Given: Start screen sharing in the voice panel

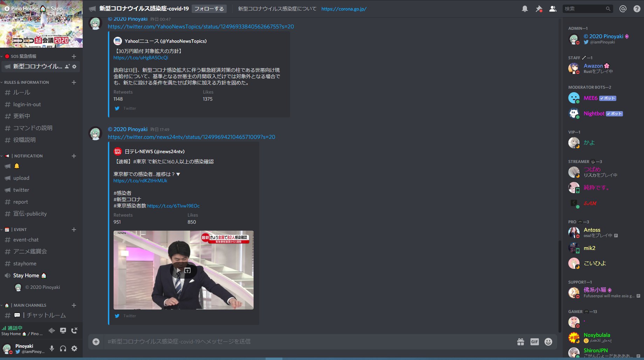Looking at the screenshot, I should [63, 330].
